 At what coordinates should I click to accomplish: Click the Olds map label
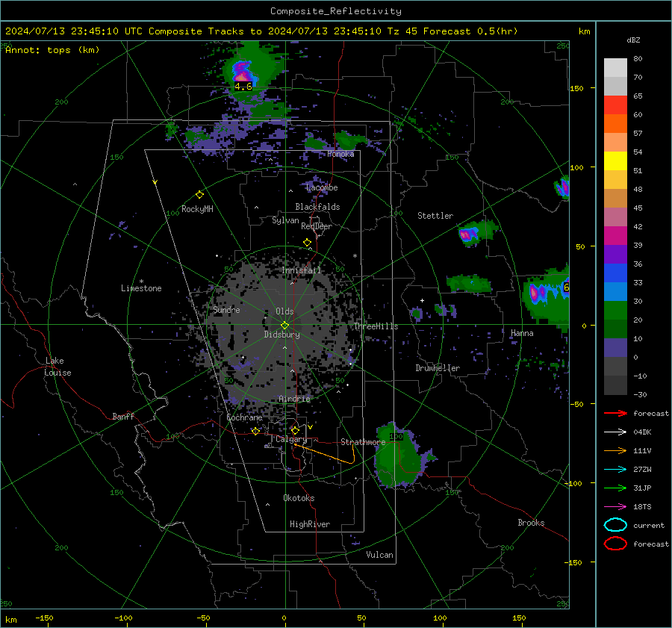pyautogui.click(x=284, y=311)
